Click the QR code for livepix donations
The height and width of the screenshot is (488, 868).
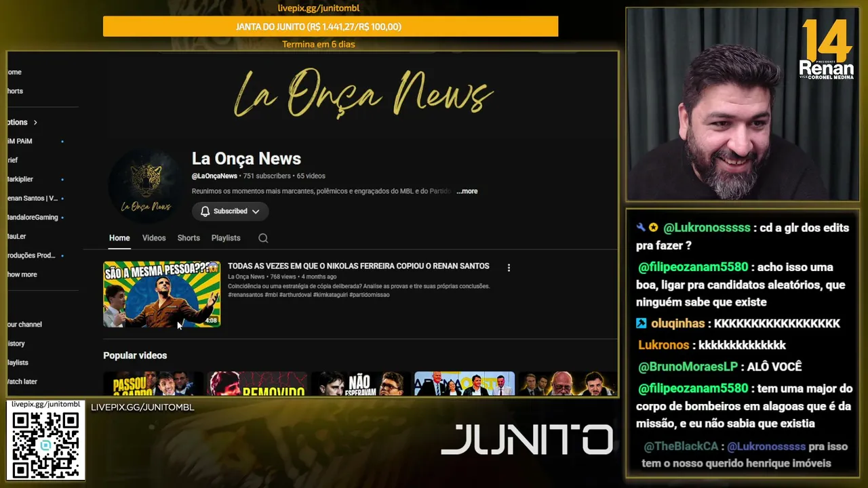46,445
